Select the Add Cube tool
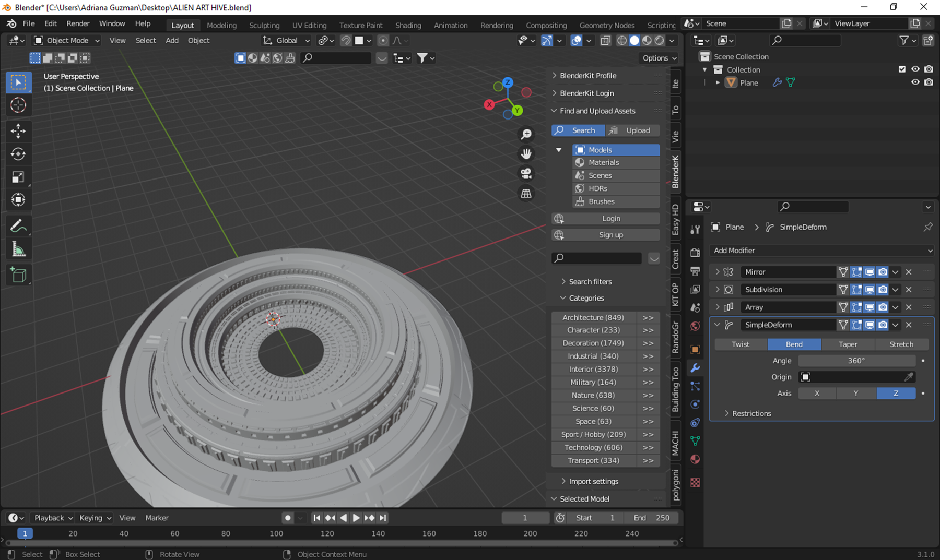Screen dimensions: 940x560 coord(18,275)
